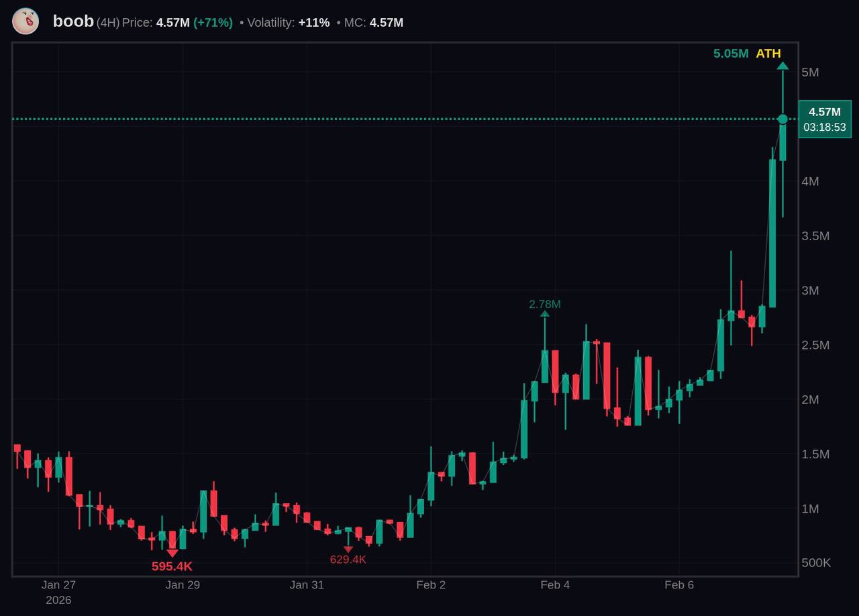
Task: Click the "3M" price axis label
Action: coord(810,291)
